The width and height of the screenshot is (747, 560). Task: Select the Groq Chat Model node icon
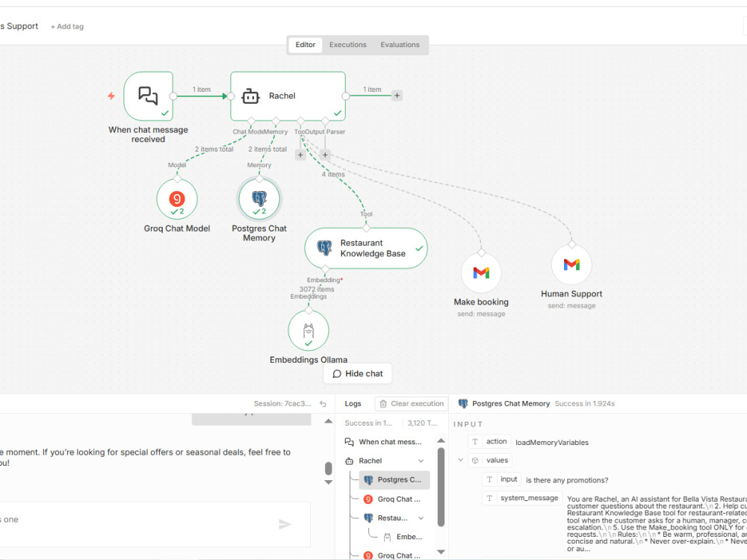tap(177, 199)
